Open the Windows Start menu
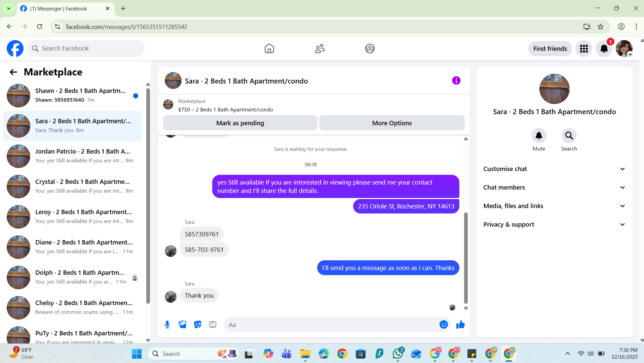The height and width of the screenshot is (363, 644). pyautogui.click(x=137, y=354)
